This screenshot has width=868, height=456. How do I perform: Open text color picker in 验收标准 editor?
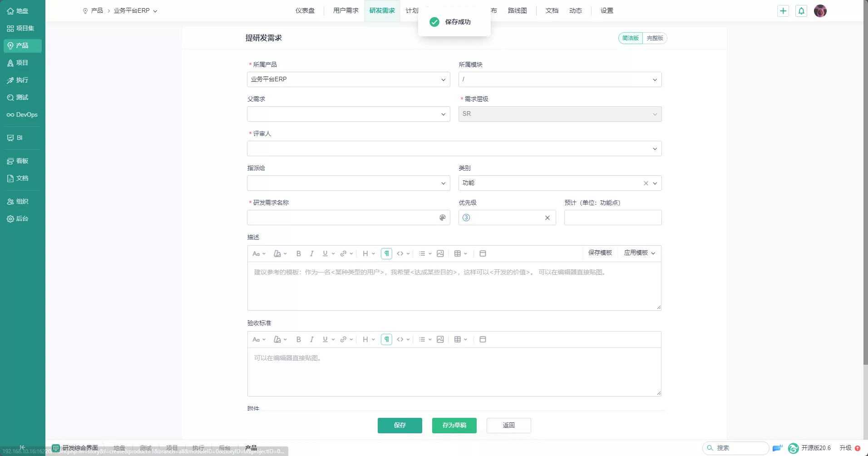pyautogui.click(x=280, y=339)
